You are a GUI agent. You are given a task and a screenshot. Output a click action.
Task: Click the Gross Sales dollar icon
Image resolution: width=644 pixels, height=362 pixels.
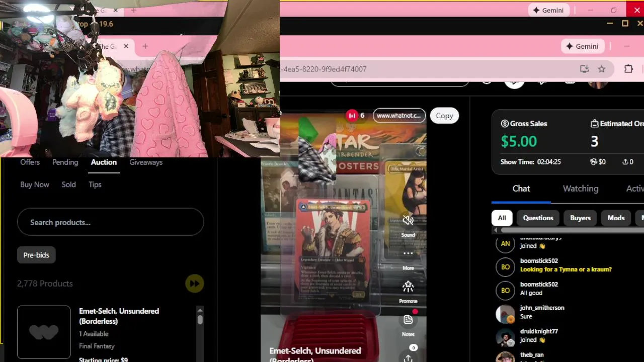pos(505,124)
